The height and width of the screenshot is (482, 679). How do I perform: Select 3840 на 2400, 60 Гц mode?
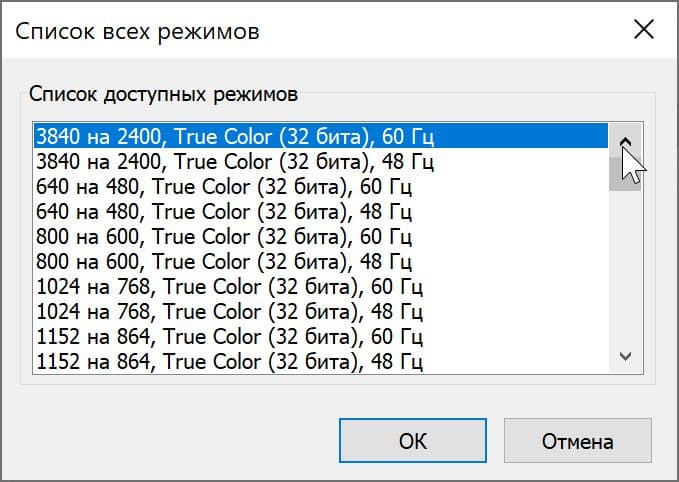[234, 135]
